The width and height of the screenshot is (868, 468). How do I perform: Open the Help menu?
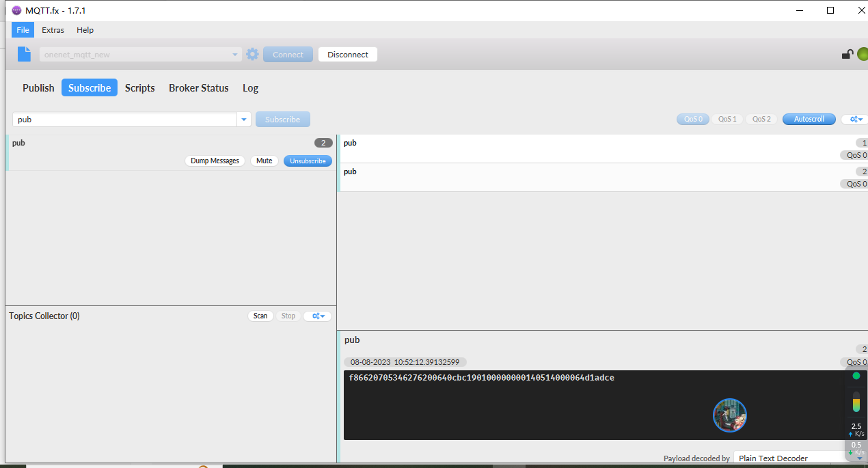coord(85,30)
